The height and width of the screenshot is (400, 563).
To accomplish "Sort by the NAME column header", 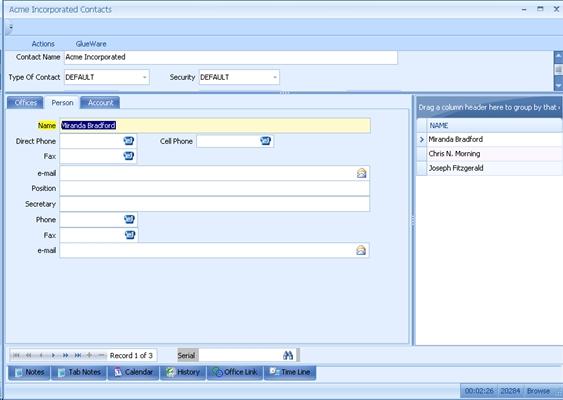I will [494, 125].
